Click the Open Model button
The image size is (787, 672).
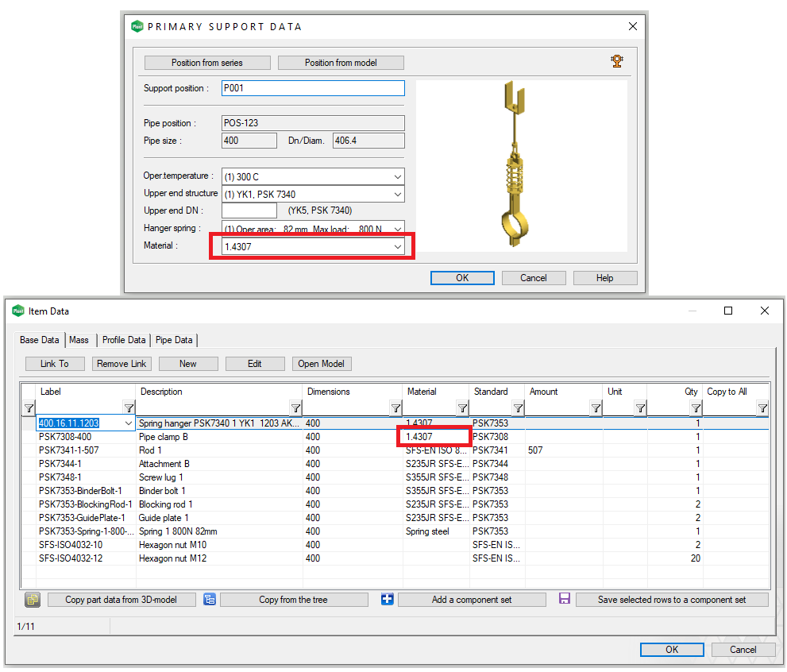(x=321, y=364)
